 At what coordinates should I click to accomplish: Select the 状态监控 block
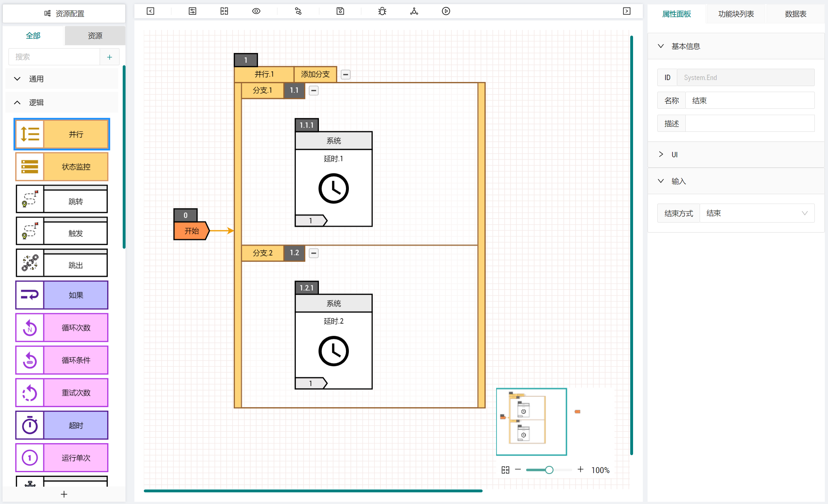(62, 167)
